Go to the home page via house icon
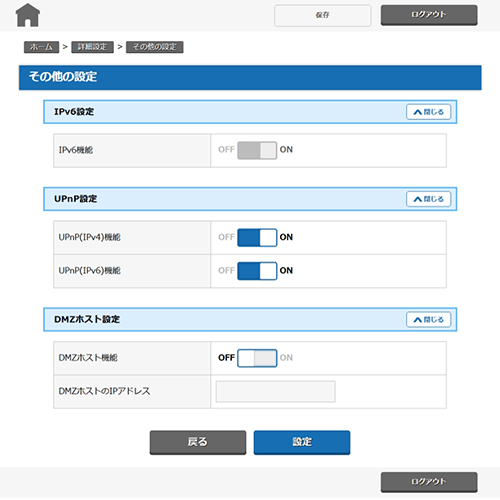Image resolution: width=500 pixels, height=500 pixels. (x=28, y=15)
